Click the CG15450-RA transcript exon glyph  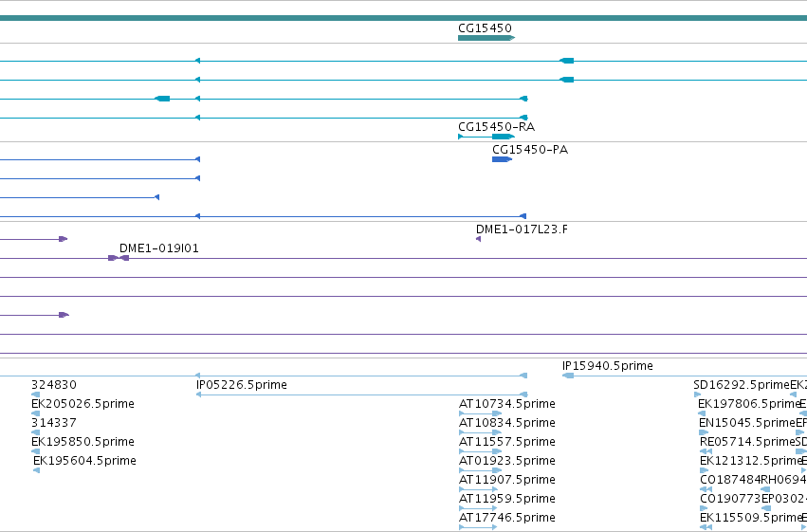[503, 137]
